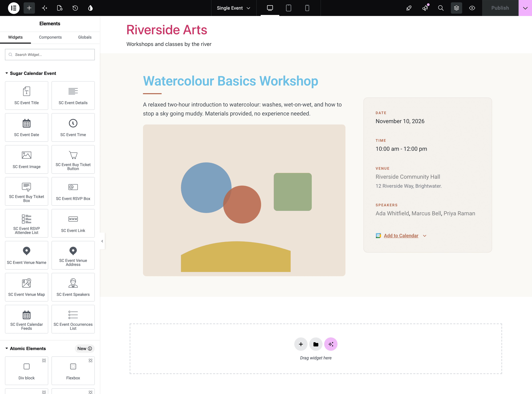Open the History clock icon
Screen dimensions: 532x394
click(x=75, y=8)
